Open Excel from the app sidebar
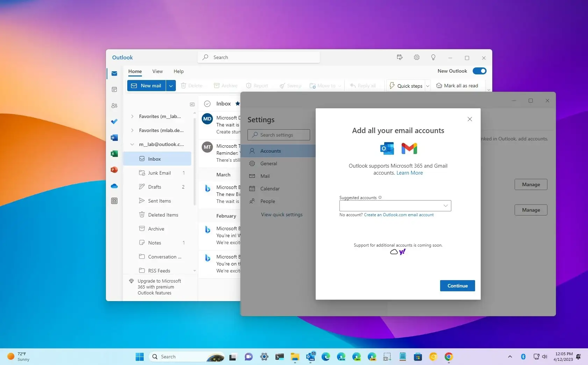Image resolution: width=588 pixels, height=365 pixels. point(114,154)
